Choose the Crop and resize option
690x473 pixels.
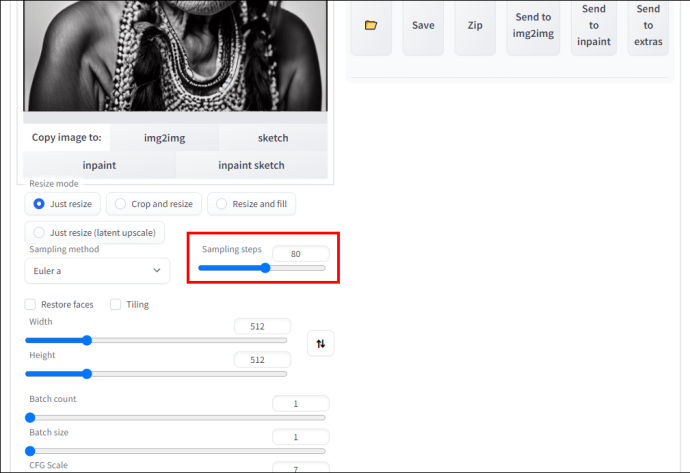click(154, 204)
